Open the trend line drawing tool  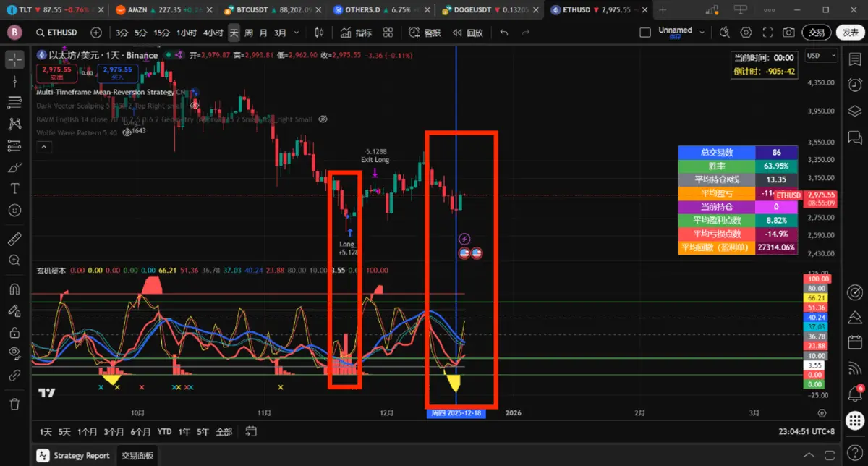click(14, 82)
